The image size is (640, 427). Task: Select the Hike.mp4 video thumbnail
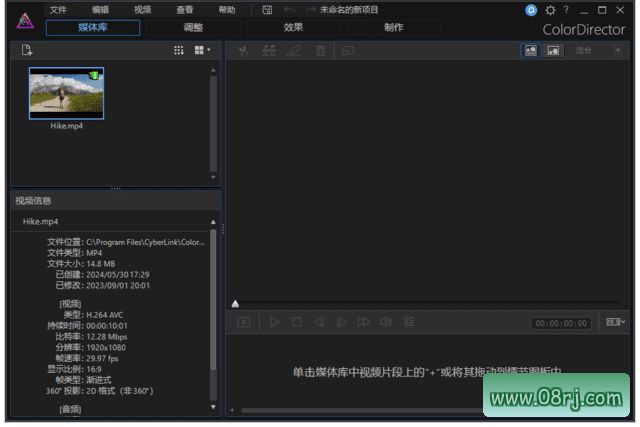coord(67,93)
